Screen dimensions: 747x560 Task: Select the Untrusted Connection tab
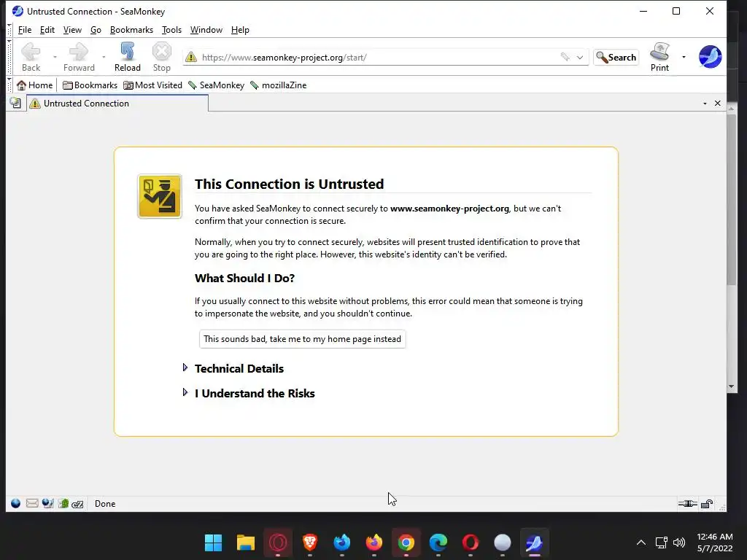(117, 104)
